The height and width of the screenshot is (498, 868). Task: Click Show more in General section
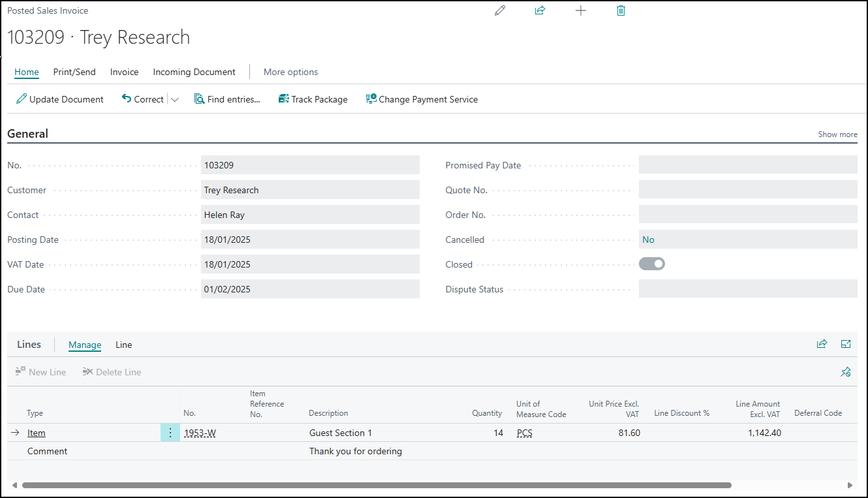(837, 134)
